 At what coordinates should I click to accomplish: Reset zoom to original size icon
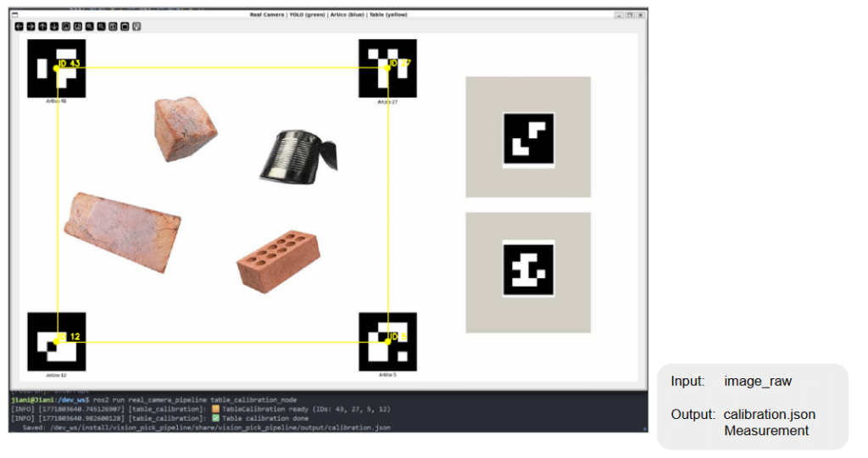pyautogui.click(x=66, y=26)
